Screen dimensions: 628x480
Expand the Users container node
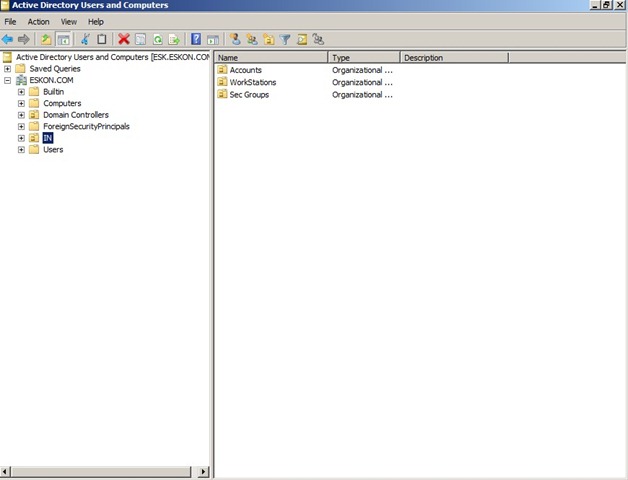(21, 150)
